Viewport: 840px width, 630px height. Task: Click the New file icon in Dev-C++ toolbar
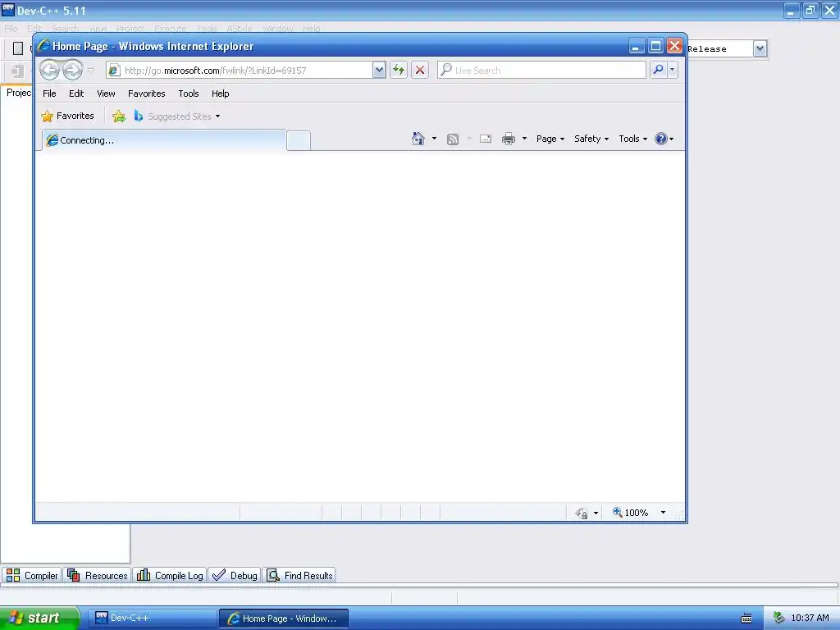[x=18, y=48]
